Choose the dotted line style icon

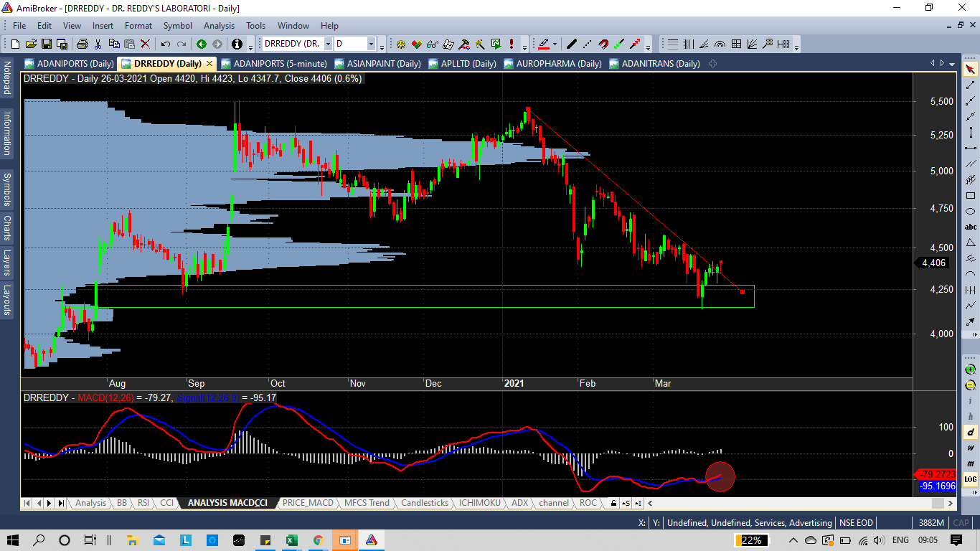[x=588, y=44]
